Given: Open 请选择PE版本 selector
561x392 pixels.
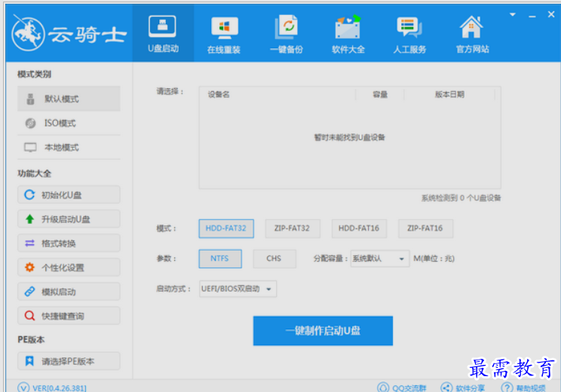Looking at the screenshot, I should pos(69,361).
